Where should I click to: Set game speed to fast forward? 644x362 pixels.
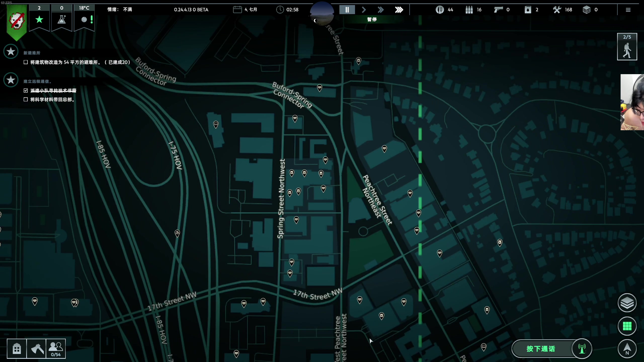(x=381, y=10)
